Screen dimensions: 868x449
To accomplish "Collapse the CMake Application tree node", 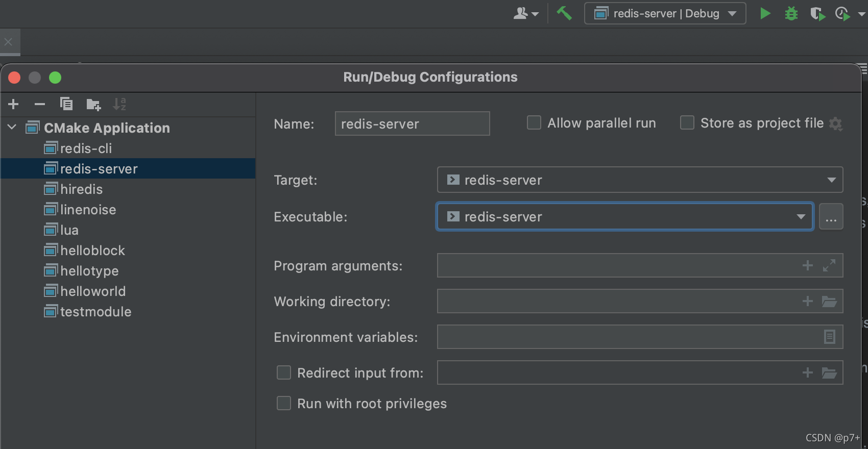I will click(x=12, y=128).
